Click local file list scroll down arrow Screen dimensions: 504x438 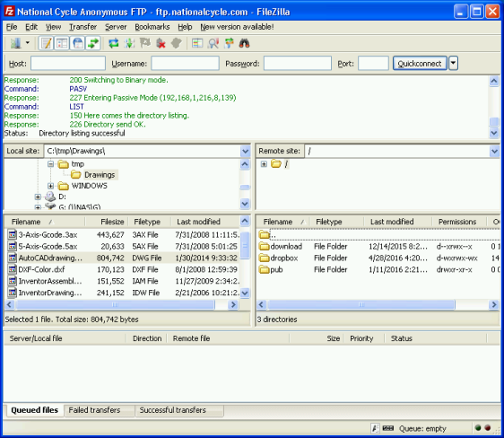pyautogui.click(x=245, y=293)
